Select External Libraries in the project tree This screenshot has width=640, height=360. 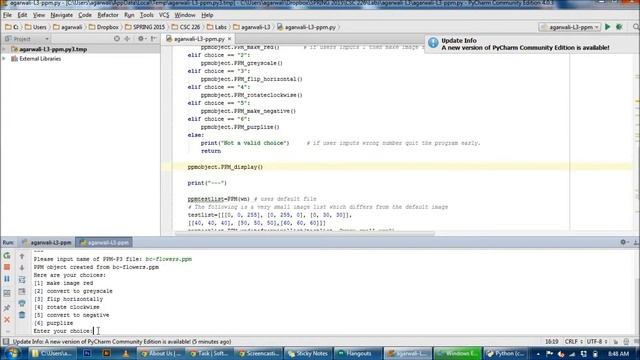(40, 59)
